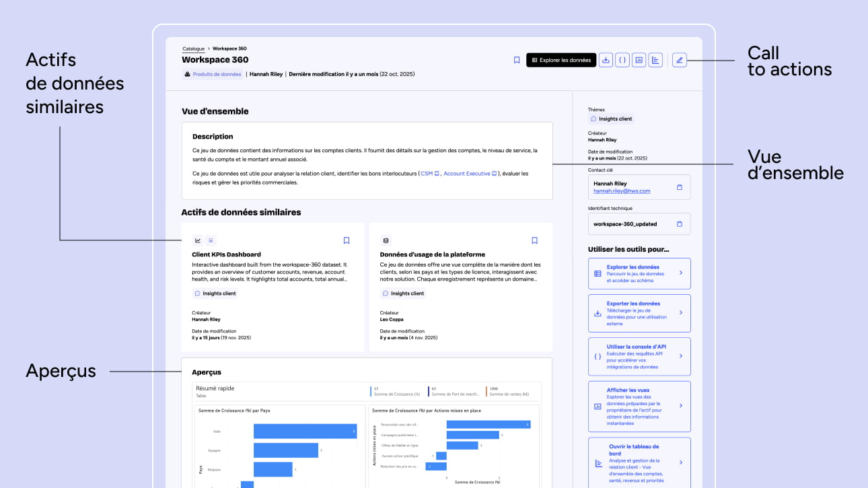Copy technical identifier workspace-360_updated
This screenshot has height=488, width=868.
click(680, 224)
